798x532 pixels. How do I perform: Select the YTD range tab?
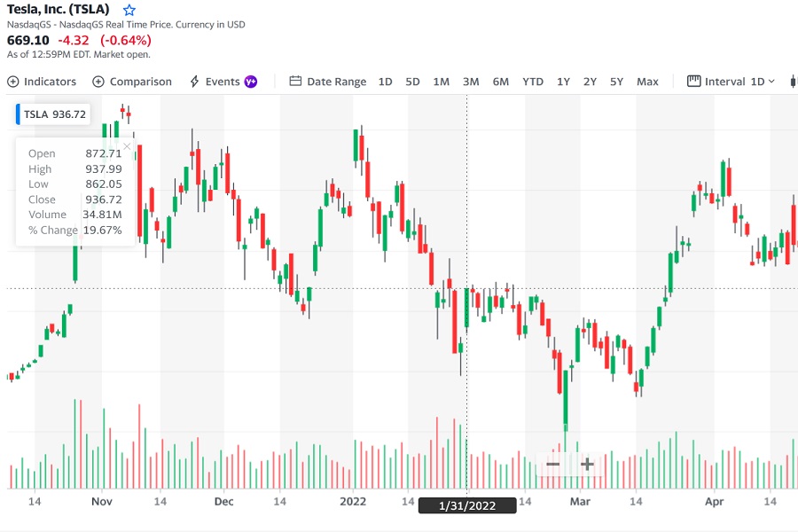[532, 82]
